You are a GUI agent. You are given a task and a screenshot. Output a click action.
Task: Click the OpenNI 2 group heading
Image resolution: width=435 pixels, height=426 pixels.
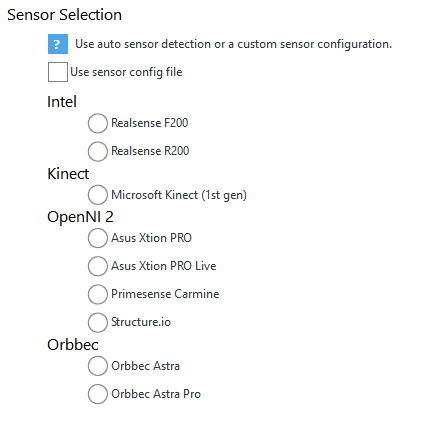coord(80,217)
